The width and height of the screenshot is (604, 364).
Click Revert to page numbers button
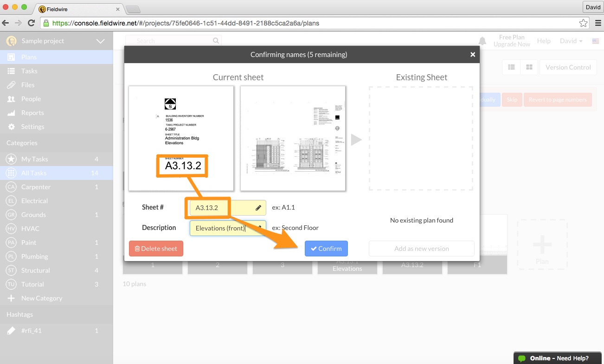click(x=558, y=100)
